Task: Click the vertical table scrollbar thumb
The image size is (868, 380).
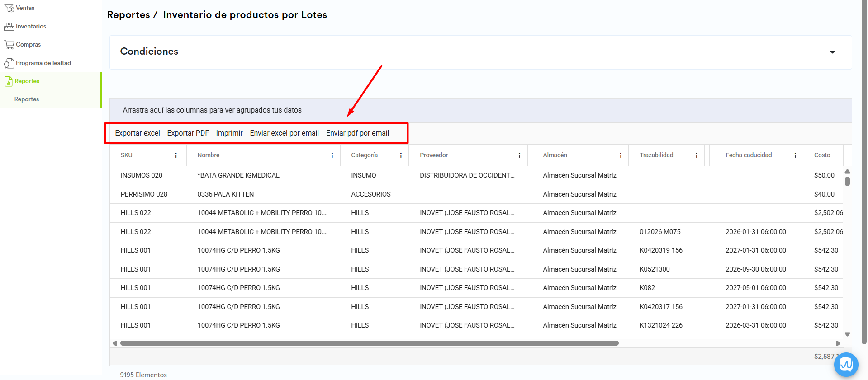Action: click(x=847, y=181)
